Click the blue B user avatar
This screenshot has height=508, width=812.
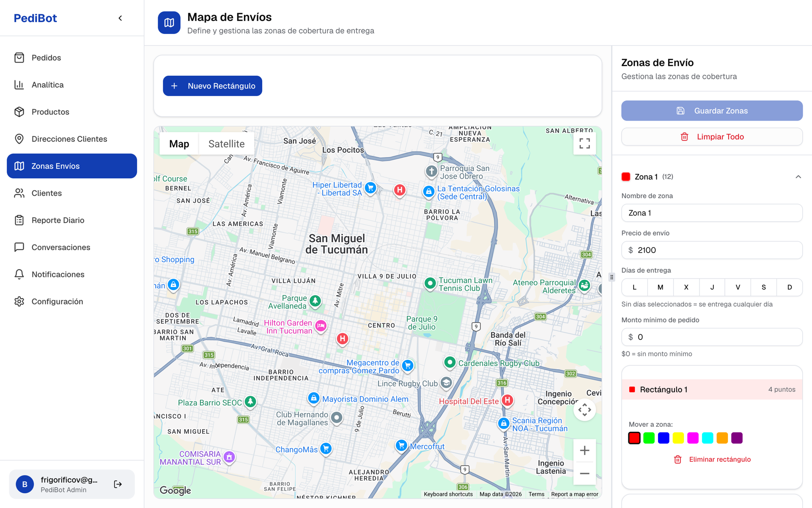pos(25,484)
